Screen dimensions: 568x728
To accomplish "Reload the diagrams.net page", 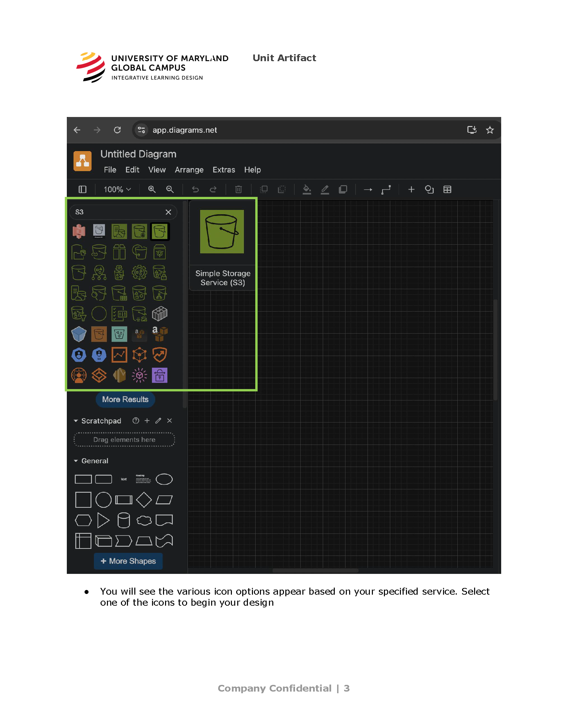I will pyautogui.click(x=117, y=130).
